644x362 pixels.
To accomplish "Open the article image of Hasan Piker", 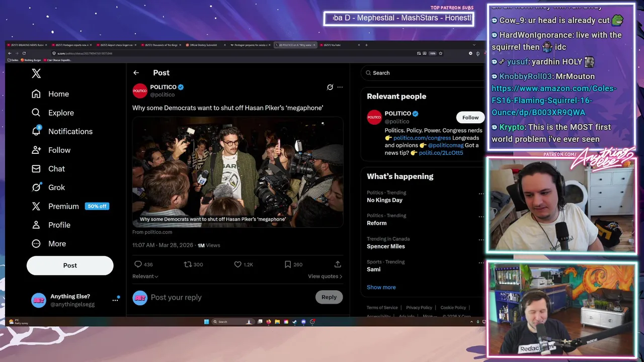I will (x=237, y=172).
